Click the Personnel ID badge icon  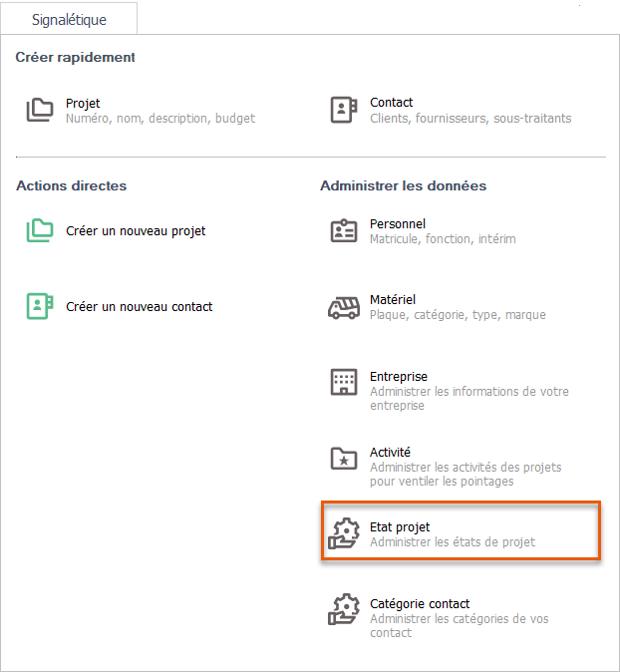(x=344, y=231)
